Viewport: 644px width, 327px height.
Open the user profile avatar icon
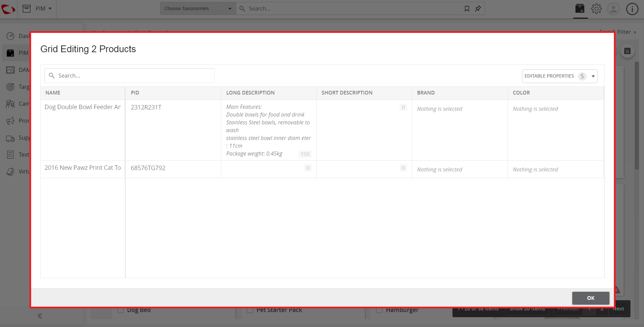(x=613, y=9)
